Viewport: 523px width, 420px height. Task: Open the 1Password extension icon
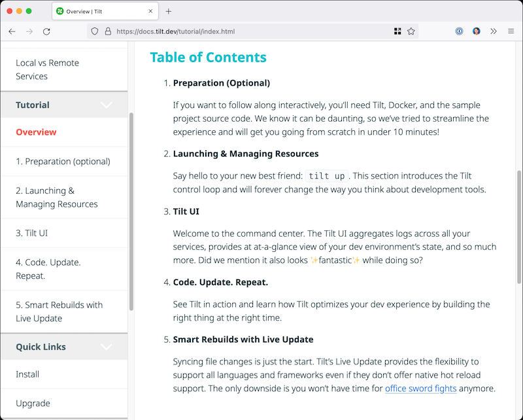click(459, 31)
